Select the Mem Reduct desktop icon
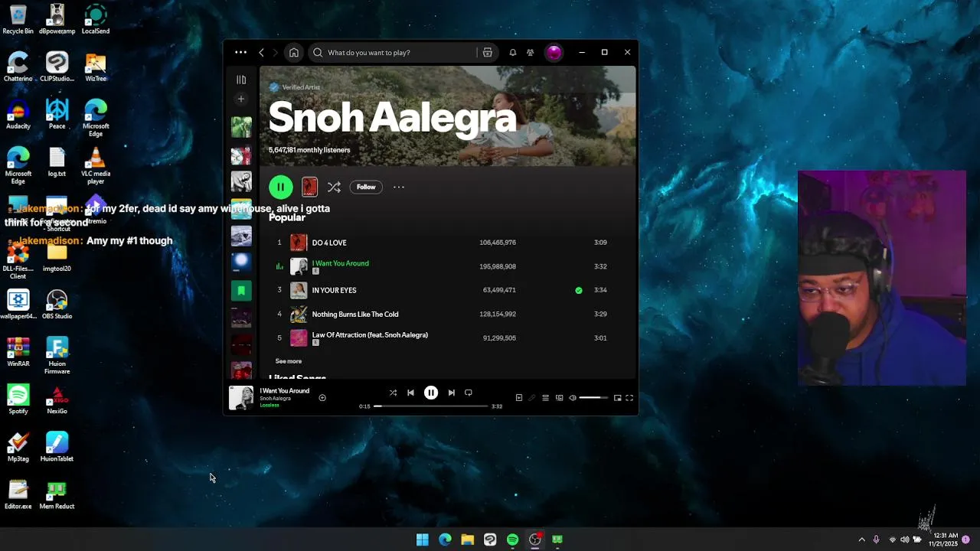Image resolution: width=980 pixels, height=551 pixels. (57, 494)
